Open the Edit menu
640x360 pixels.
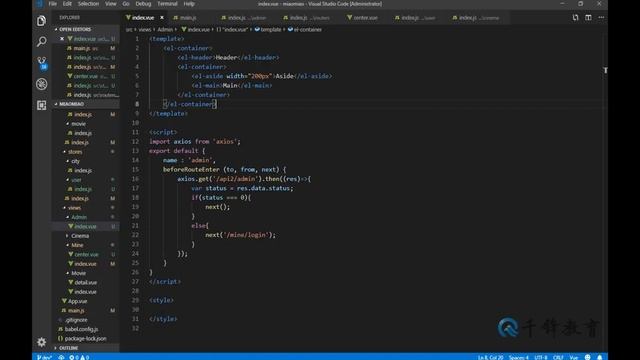click(67, 4)
